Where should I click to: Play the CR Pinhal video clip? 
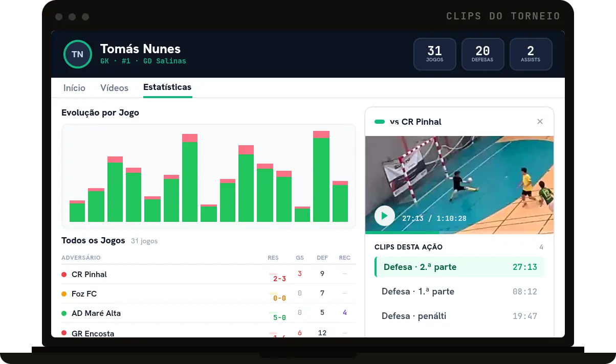pos(385,216)
